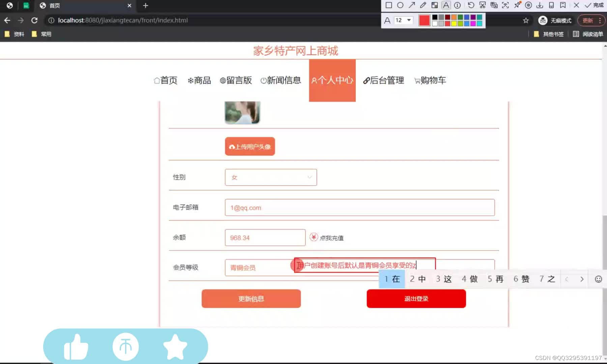Pick the white color swatch
This screenshot has width=607, height=364.
click(435, 24)
